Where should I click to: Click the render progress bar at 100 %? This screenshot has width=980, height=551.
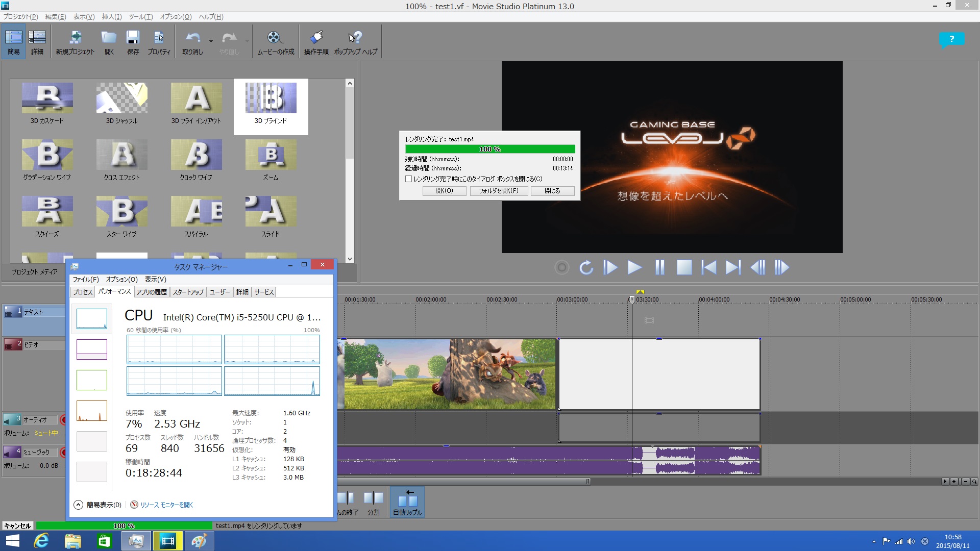pos(490,149)
